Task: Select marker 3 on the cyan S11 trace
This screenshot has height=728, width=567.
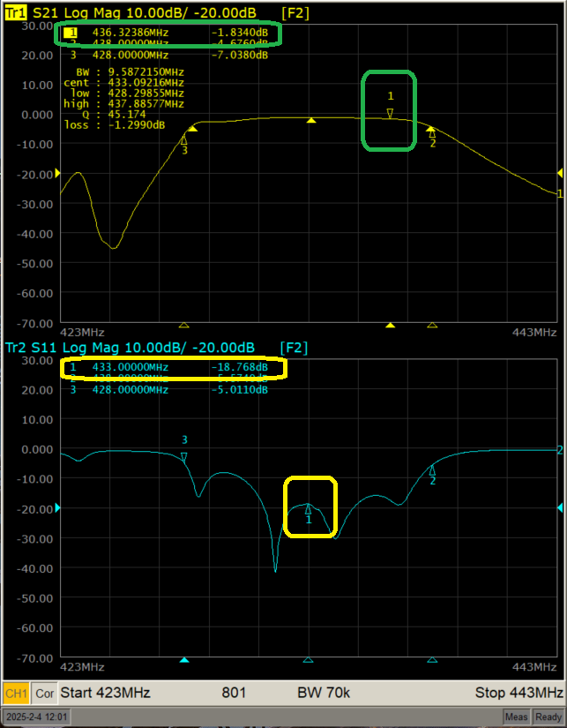Action: pos(184,456)
